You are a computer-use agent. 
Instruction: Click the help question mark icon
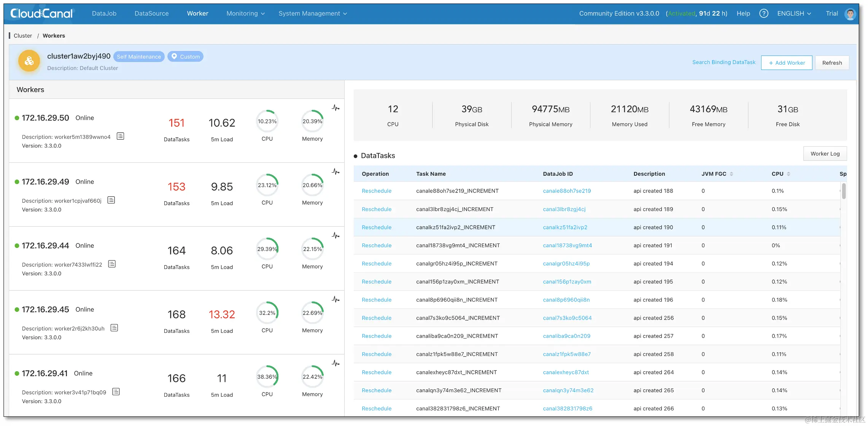pos(763,13)
